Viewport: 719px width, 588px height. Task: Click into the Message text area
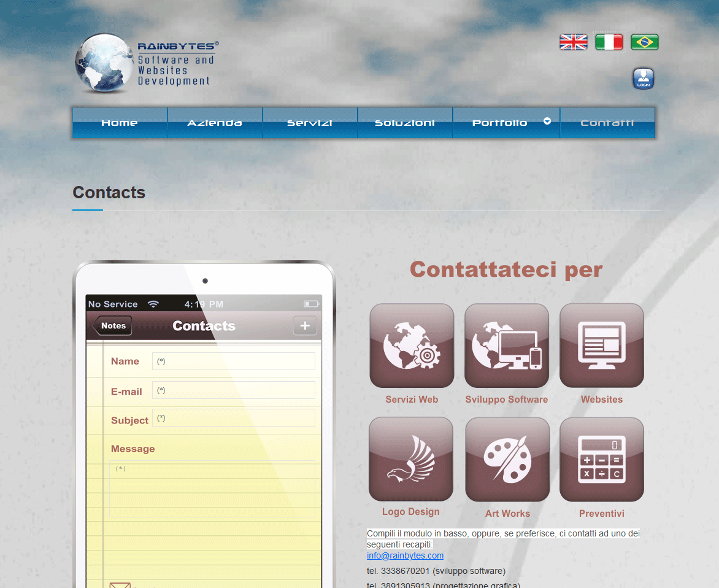[x=212, y=489]
